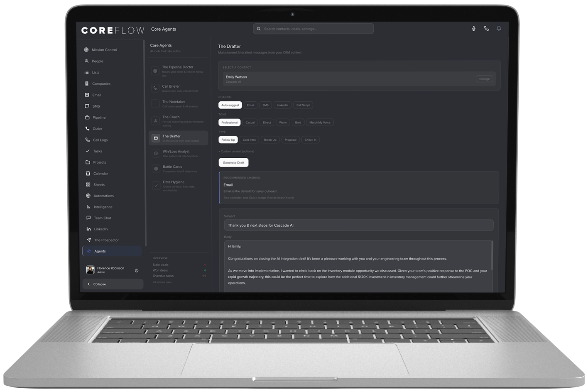Open the Call Logs phone icon
The height and width of the screenshot is (392, 588).
pyautogui.click(x=87, y=140)
